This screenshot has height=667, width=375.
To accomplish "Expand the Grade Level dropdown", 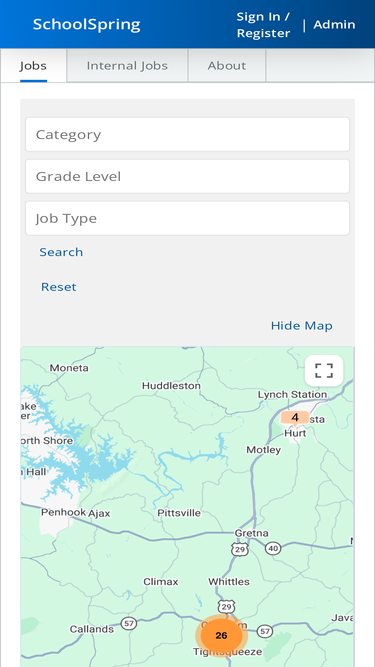I will click(x=188, y=177).
